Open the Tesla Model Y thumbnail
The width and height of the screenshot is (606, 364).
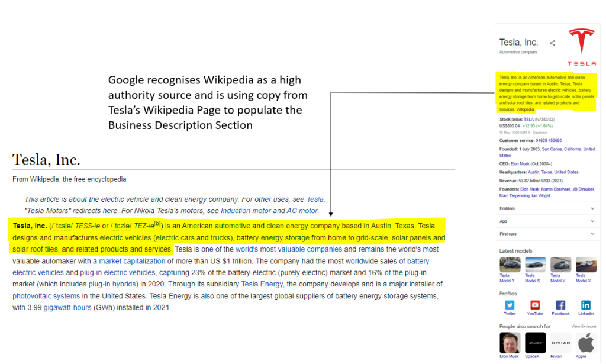[x=561, y=265]
